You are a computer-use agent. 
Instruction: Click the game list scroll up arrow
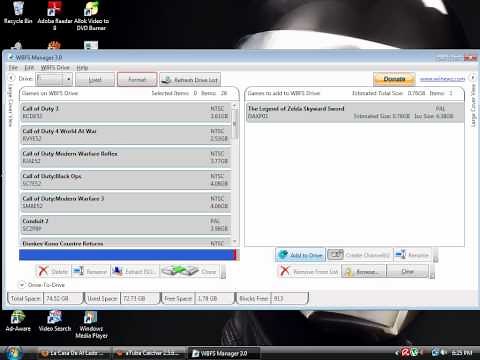point(235,106)
